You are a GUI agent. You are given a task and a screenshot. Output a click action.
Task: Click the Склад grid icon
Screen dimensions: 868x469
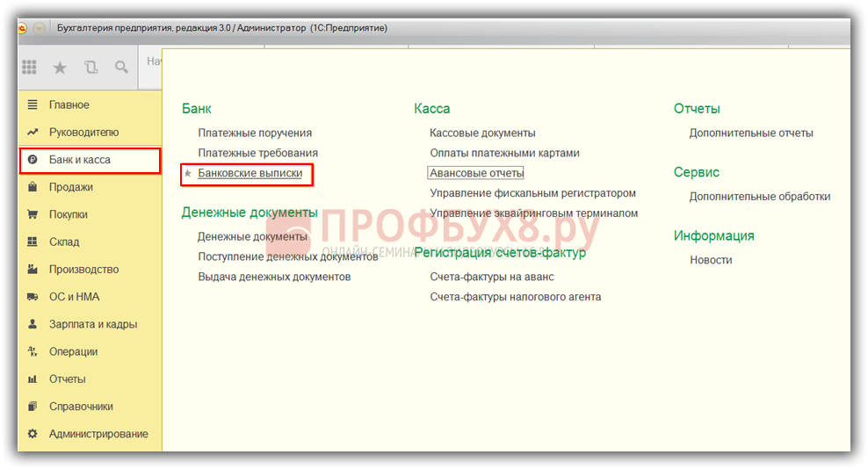click(x=33, y=242)
